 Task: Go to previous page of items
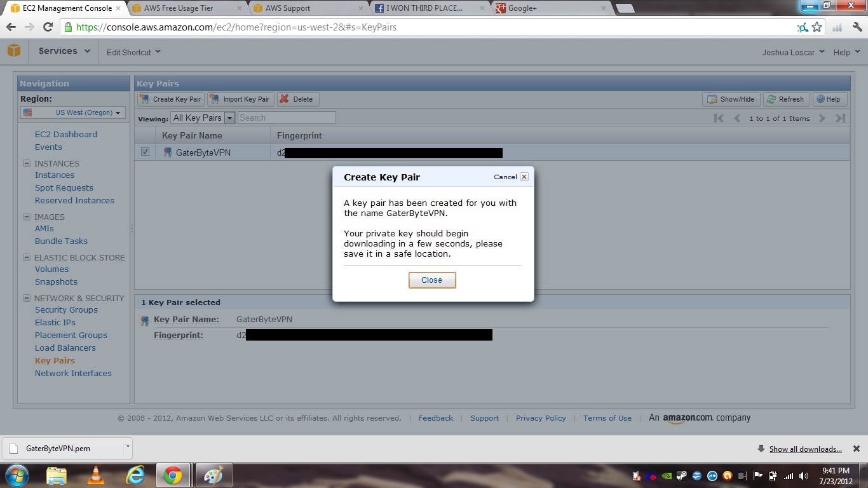tap(737, 118)
